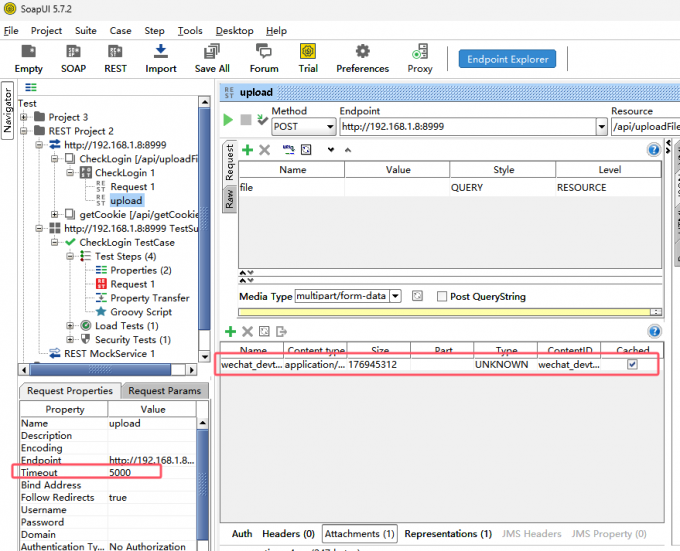Open the Desktop menu

point(235,31)
